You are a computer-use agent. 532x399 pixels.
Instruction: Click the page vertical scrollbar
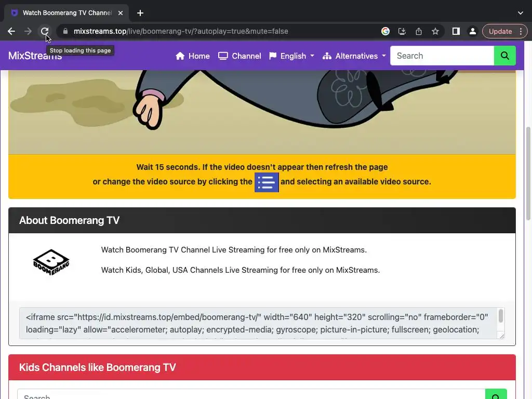(528, 173)
